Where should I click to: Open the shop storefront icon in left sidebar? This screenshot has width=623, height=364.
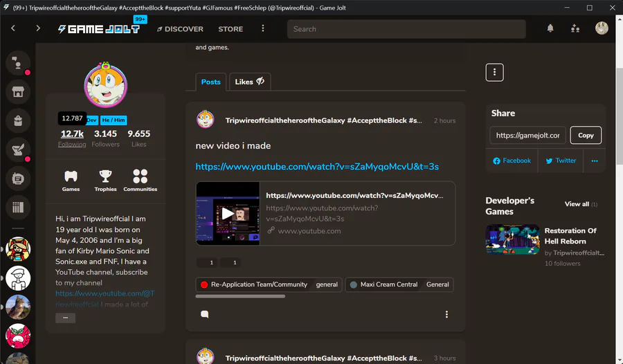click(x=18, y=92)
